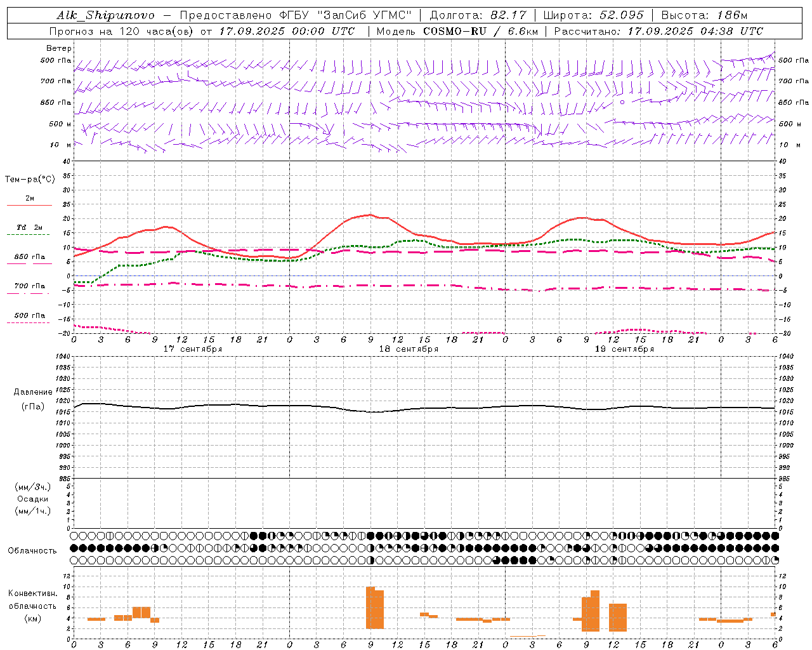Viewport: 812px width, 650px height.
Task: Click the left 850 гПа wind level label
Action: pyautogui.click(x=56, y=102)
